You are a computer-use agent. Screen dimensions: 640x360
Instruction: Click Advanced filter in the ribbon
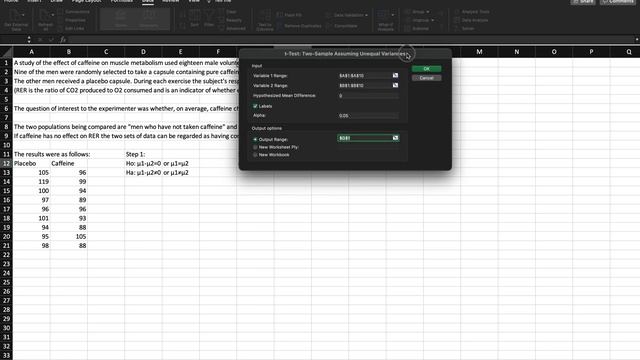click(232, 29)
